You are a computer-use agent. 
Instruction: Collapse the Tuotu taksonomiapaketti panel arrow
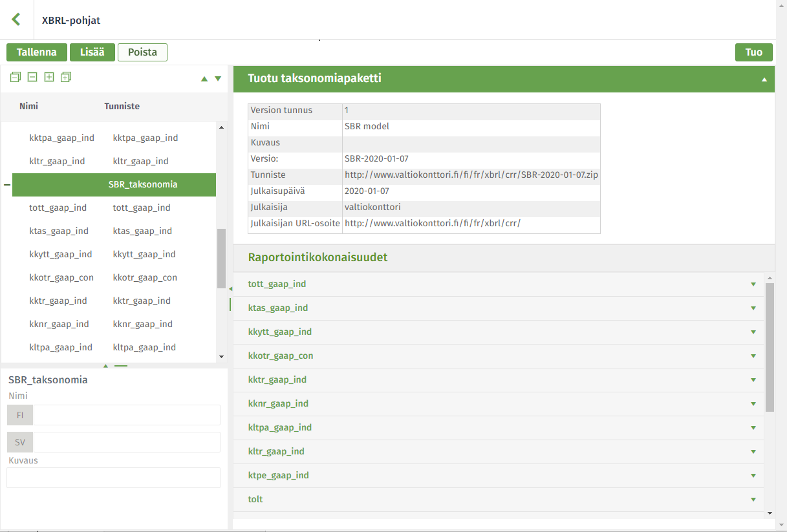tap(764, 80)
